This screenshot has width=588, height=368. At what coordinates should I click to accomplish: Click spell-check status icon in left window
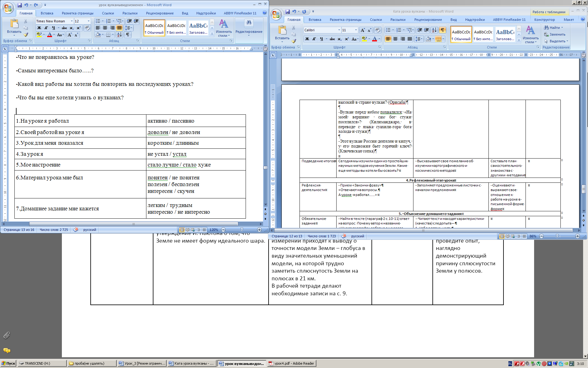click(x=76, y=230)
